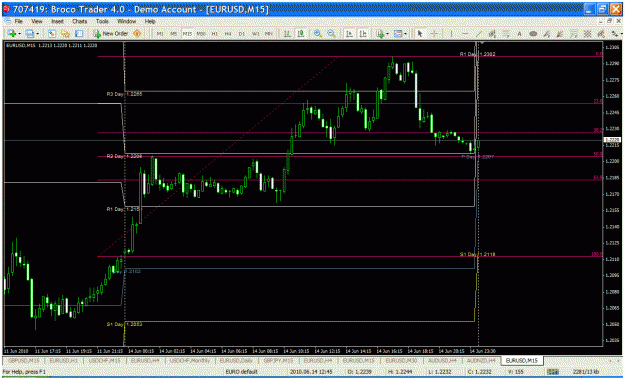625x378 pixels.
Task: Open the View menu
Action: pyautogui.click(x=37, y=21)
